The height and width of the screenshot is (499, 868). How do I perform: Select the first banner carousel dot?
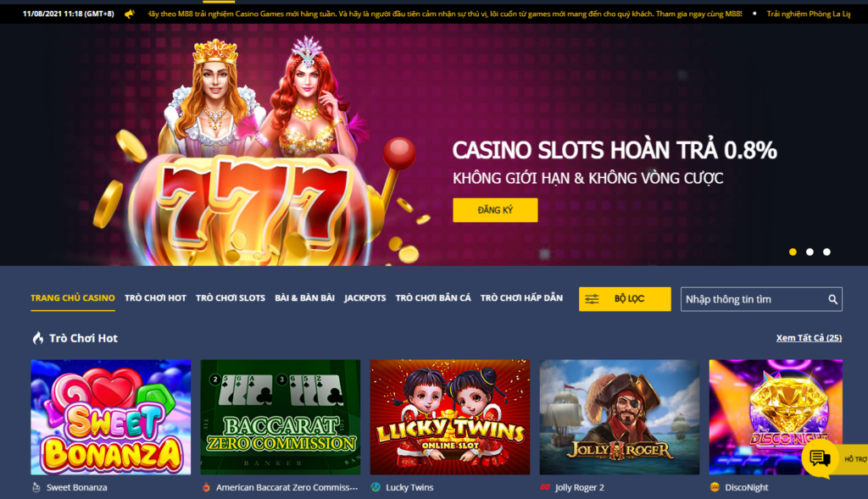[x=793, y=252]
